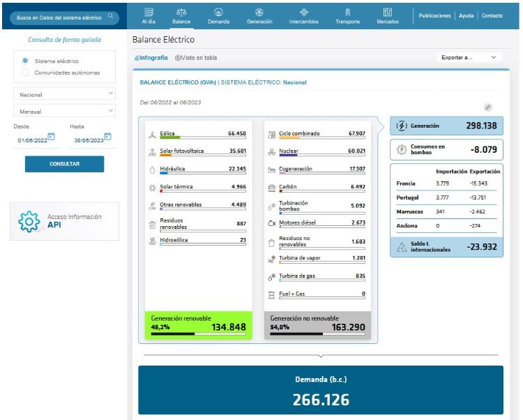Viewport: 523px width, 420px height.
Task: Open the Mensual period dropdown
Action: click(x=66, y=111)
